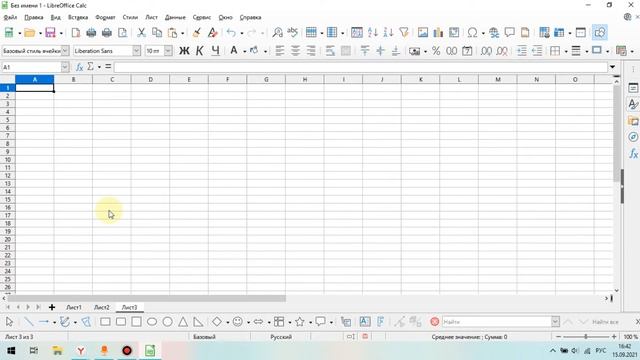Switch to the Лист1 sheet tab
This screenshot has width=640, height=360.
point(74,307)
